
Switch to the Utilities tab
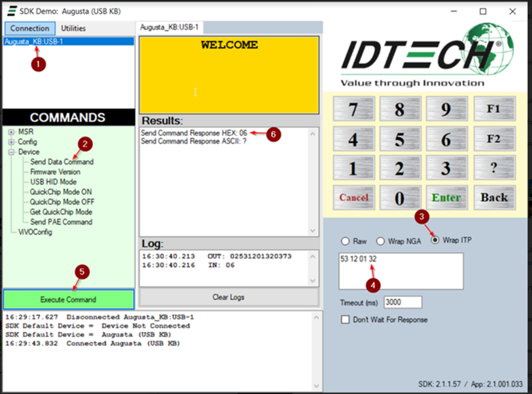pos(73,28)
